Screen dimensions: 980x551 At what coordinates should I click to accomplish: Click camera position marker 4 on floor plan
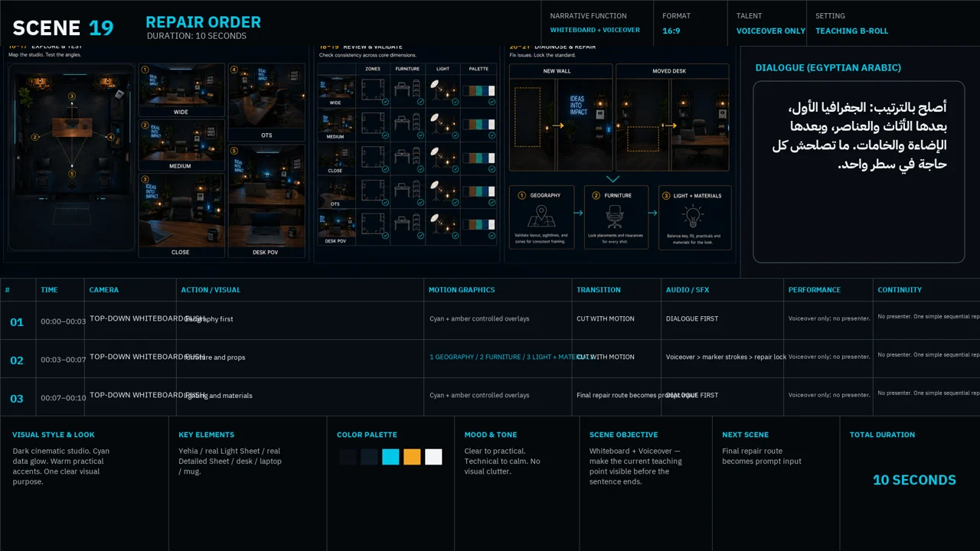click(x=111, y=137)
